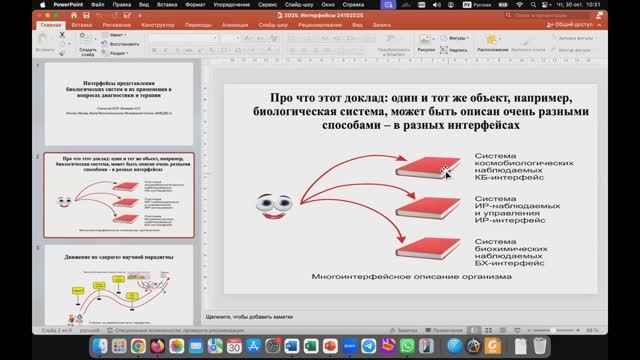The width and height of the screenshot is (640, 360).
Task: Cut selection with the scissors icon
Action: (62, 35)
